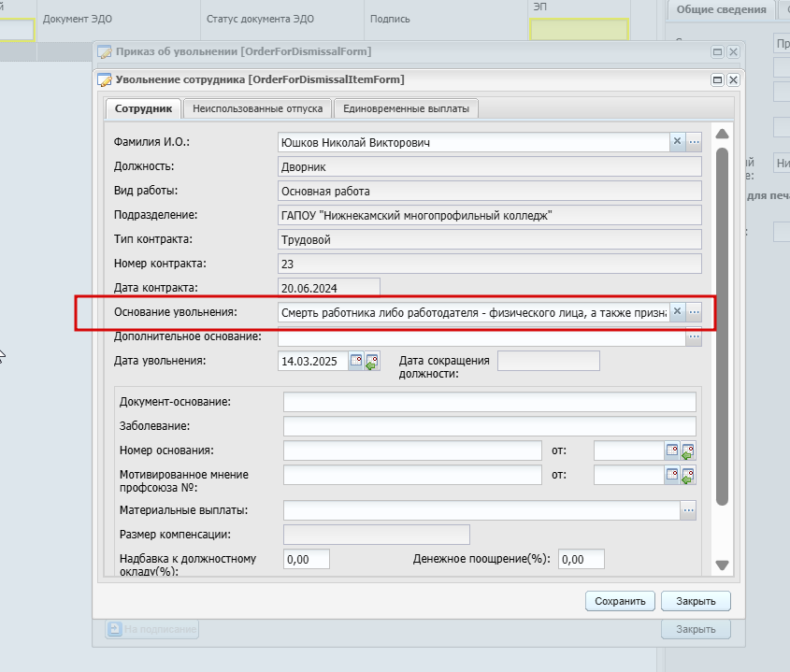Open Дополнительное основание ellipsis picker
The width and height of the screenshot is (790, 672).
coord(694,336)
